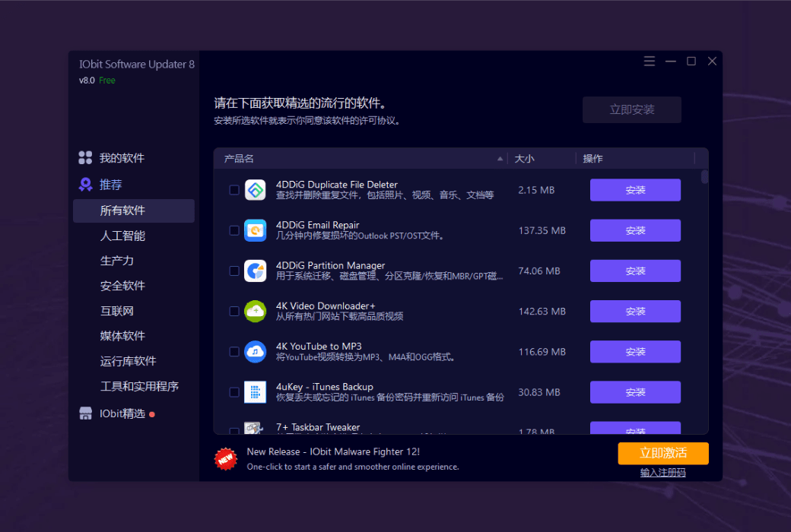Install 4DDiG Partition Manager

point(635,271)
